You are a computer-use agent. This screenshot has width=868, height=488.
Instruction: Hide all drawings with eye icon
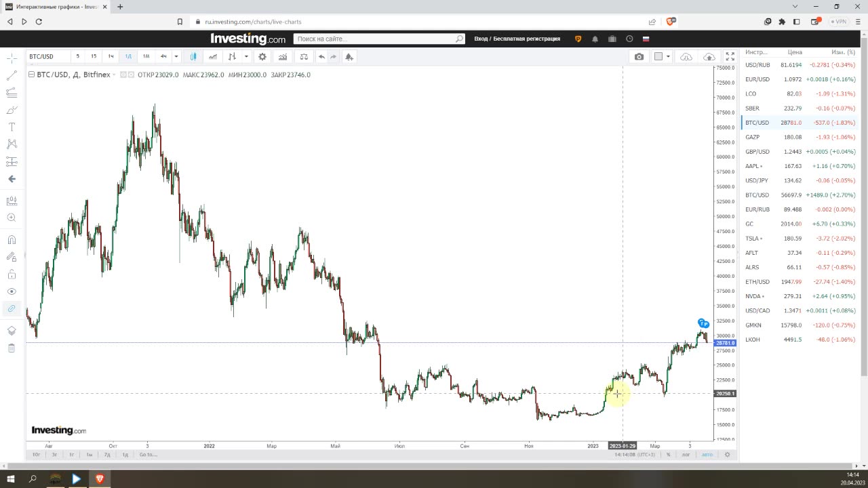[12, 291]
